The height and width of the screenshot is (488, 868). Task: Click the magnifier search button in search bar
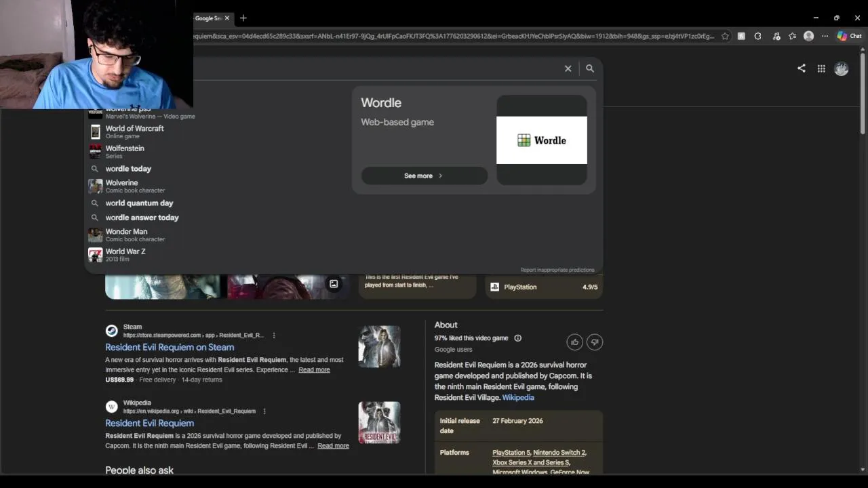(x=590, y=68)
